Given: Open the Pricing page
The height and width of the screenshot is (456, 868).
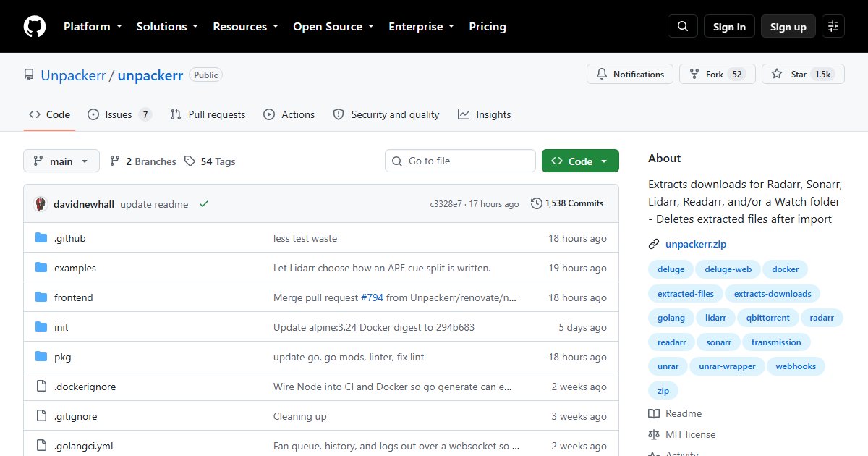Looking at the screenshot, I should click(x=488, y=27).
